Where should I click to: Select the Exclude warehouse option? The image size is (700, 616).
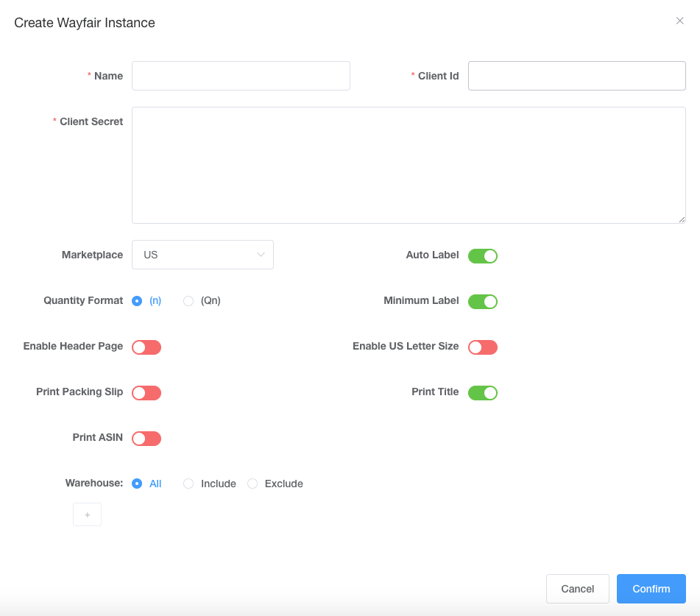252,484
